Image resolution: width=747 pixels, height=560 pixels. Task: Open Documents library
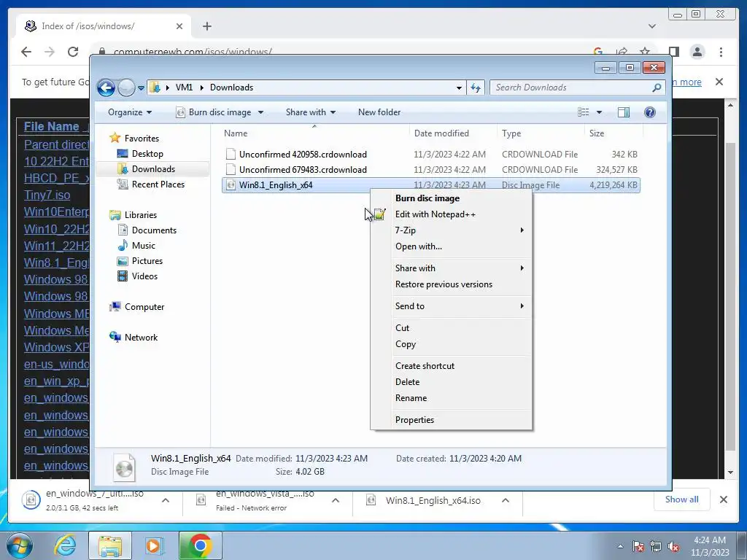pyautogui.click(x=154, y=230)
